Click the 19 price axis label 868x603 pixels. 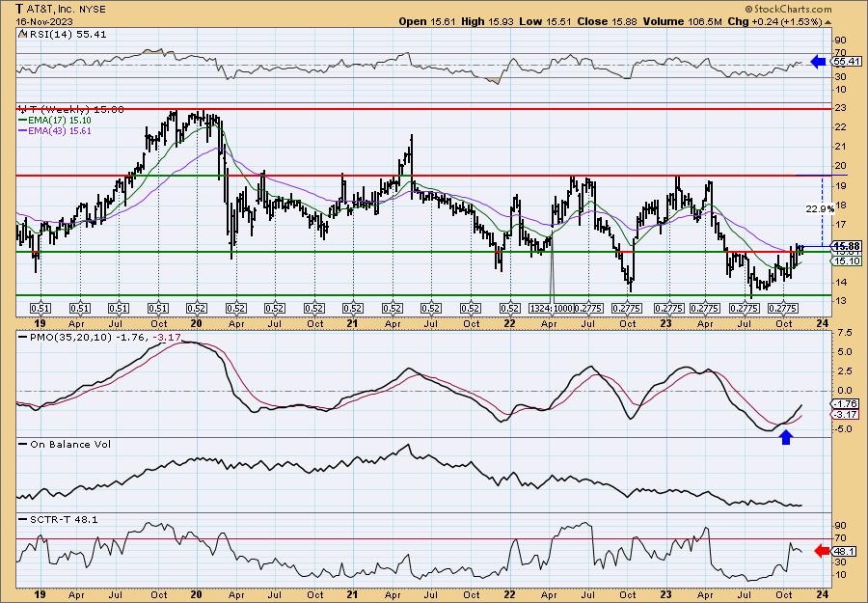(840, 185)
